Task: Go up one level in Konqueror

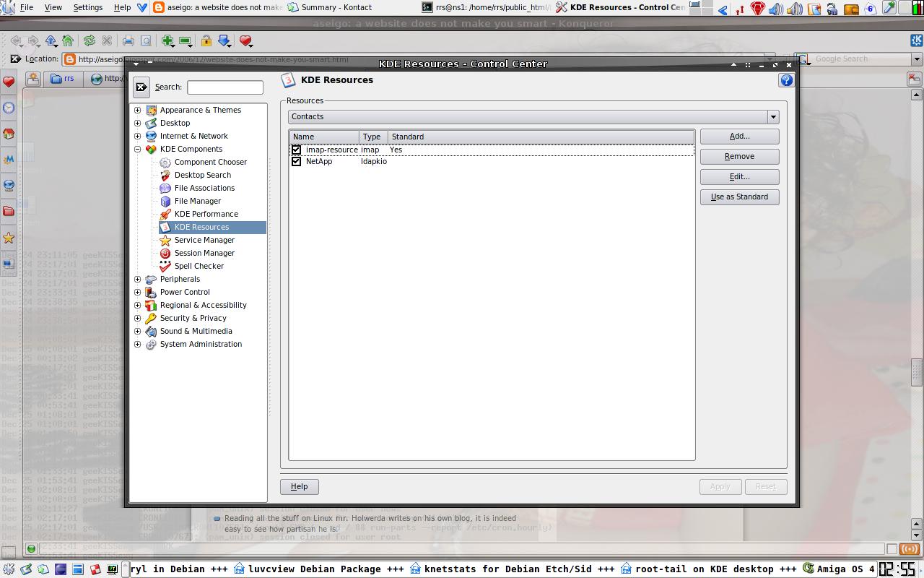Action: coord(51,41)
